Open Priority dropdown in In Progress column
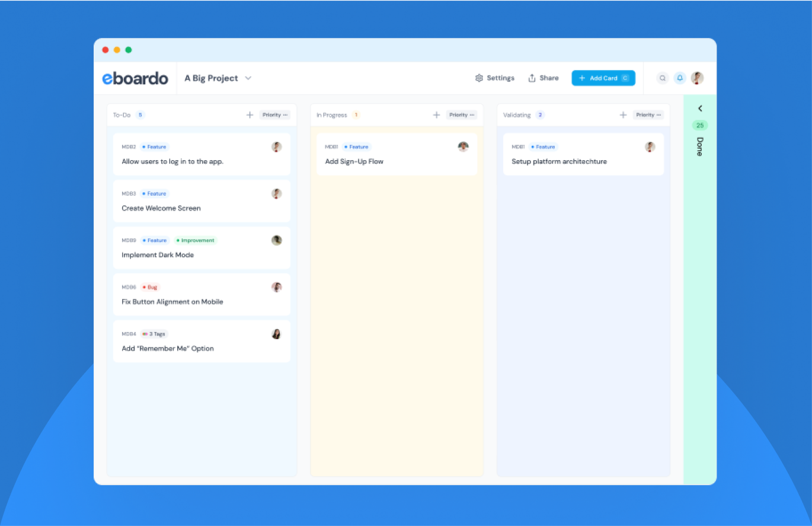Viewport: 812px width, 526px height. click(x=461, y=115)
